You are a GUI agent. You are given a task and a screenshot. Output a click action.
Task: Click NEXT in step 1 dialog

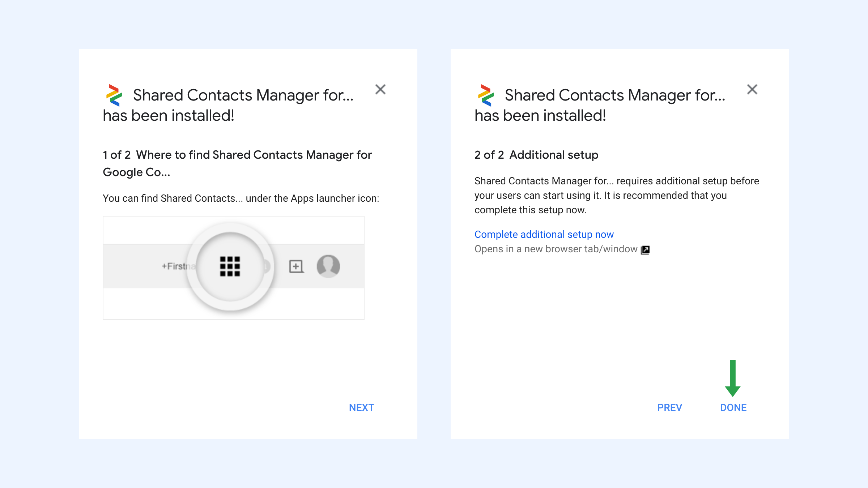coord(361,407)
